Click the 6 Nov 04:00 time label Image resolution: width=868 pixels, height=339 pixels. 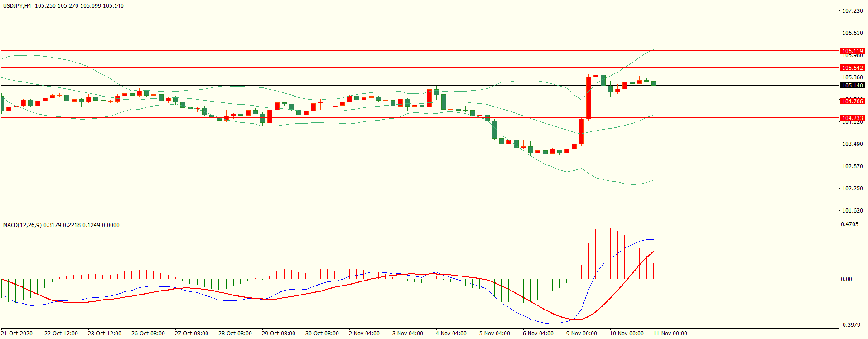[x=538, y=334]
